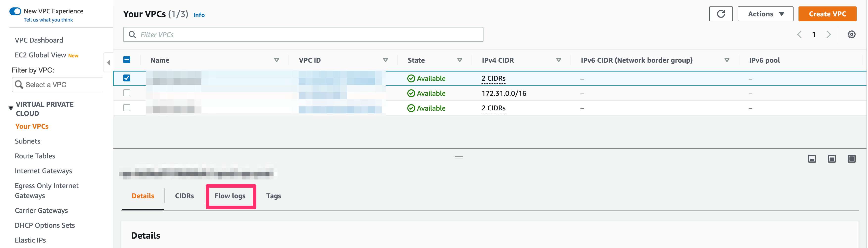Set details panel to medium split view
Viewport: 868px width, 248px height.
pos(831,159)
